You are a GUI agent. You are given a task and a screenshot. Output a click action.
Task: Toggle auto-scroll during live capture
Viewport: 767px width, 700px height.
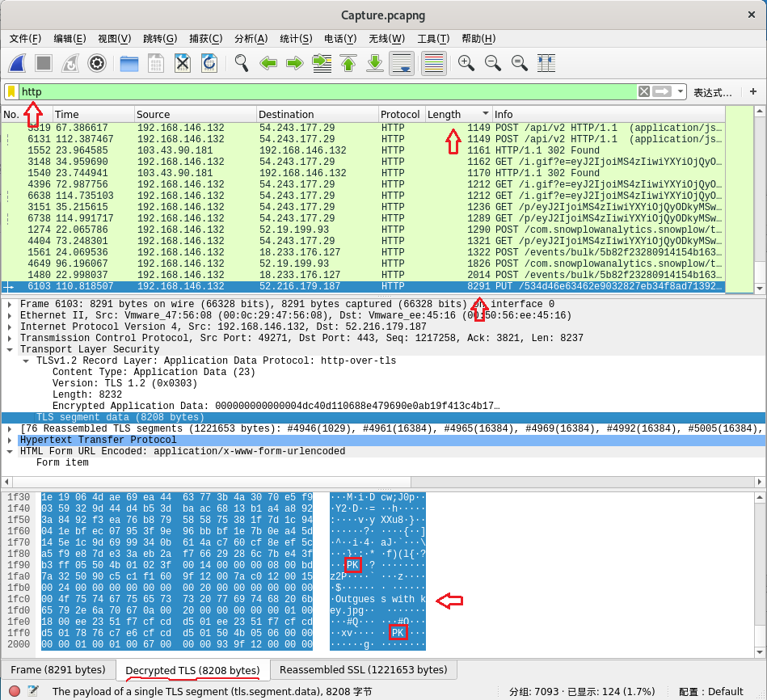[x=402, y=63]
